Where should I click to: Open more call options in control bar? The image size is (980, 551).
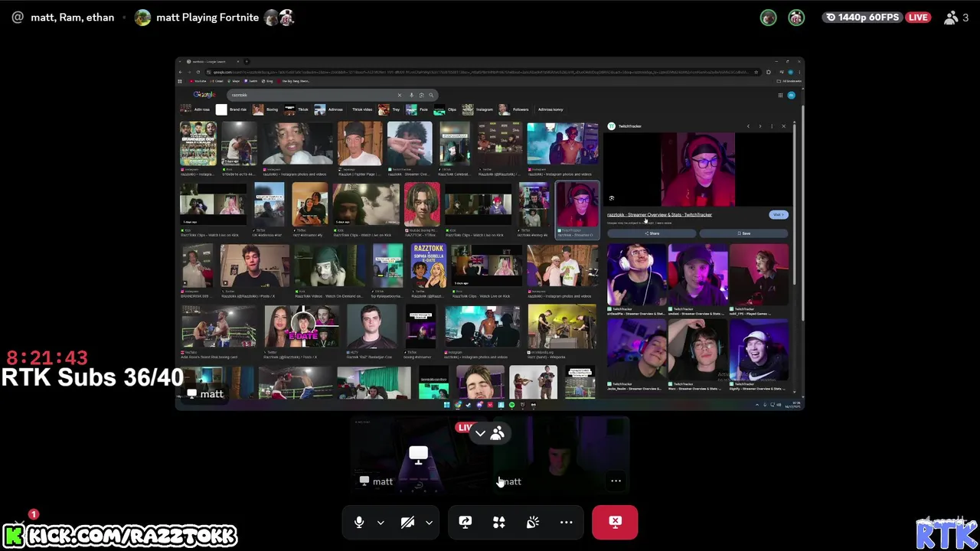(567, 522)
